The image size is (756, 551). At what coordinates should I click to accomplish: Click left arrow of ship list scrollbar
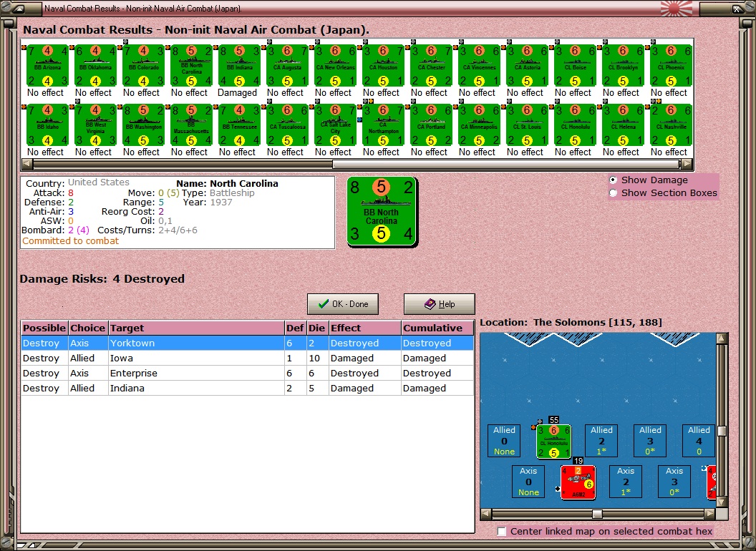point(27,164)
